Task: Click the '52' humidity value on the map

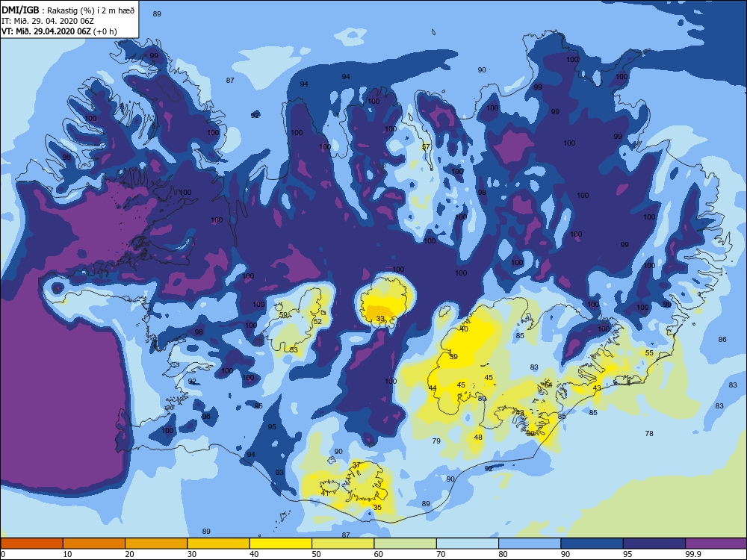Action: tap(317, 321)
